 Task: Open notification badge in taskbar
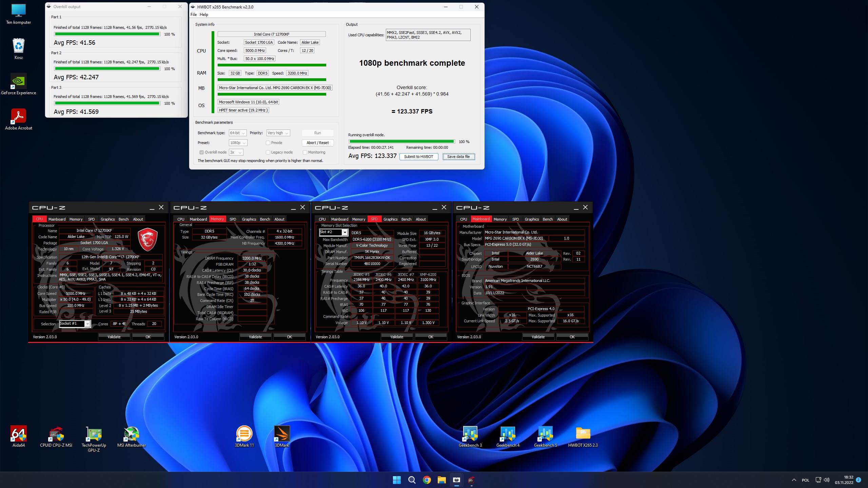point(859,480)
